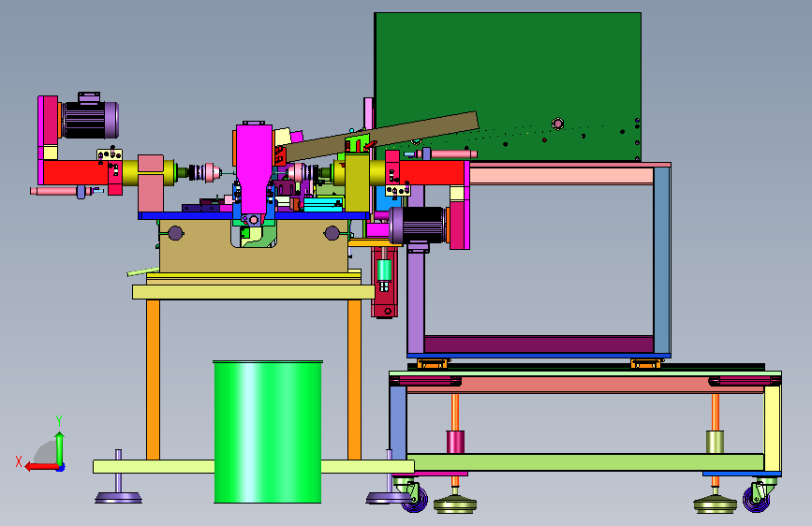Select the pale yellow table top plate
The height and width of the screenshot is (526, 812).
pos(253,292)
